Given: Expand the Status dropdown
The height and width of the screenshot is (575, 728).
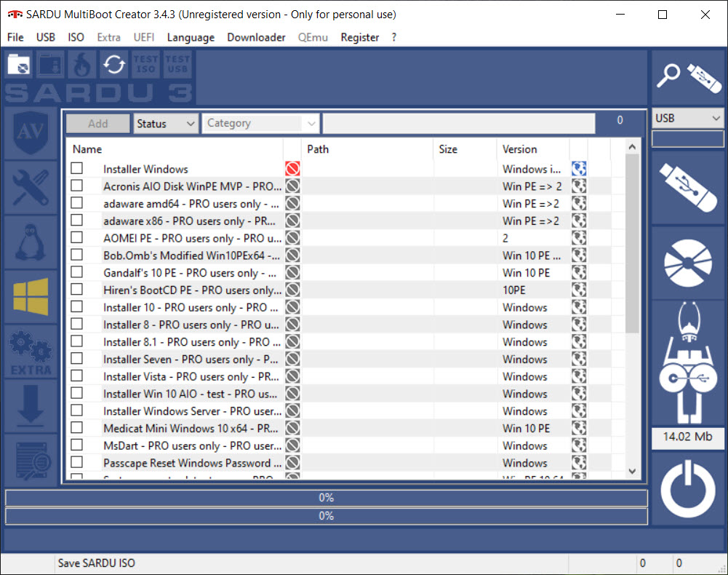Looking at the screenshot, I should click(x=166, y=124).
